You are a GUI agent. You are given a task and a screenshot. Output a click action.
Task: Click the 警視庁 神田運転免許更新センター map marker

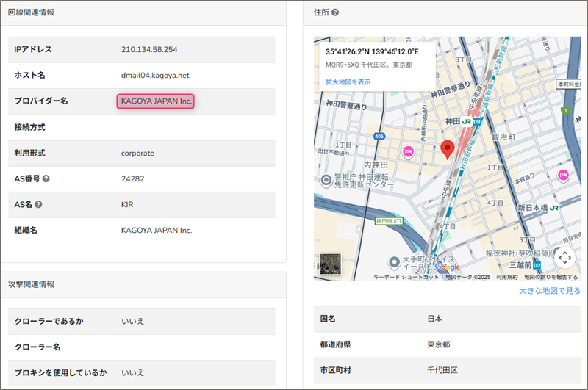pyautogui.click(x=327, y=179)
